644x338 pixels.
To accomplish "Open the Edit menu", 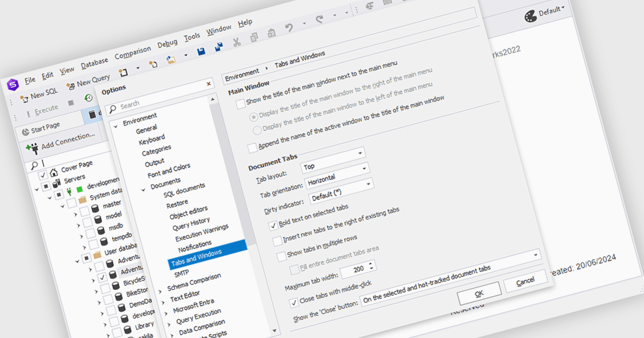I will 48,75.
